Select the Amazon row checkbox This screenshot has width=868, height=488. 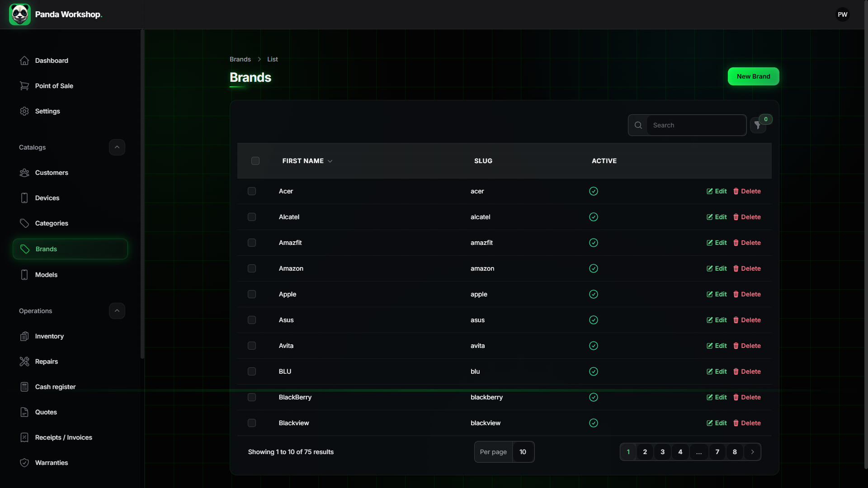coord(252,268)
